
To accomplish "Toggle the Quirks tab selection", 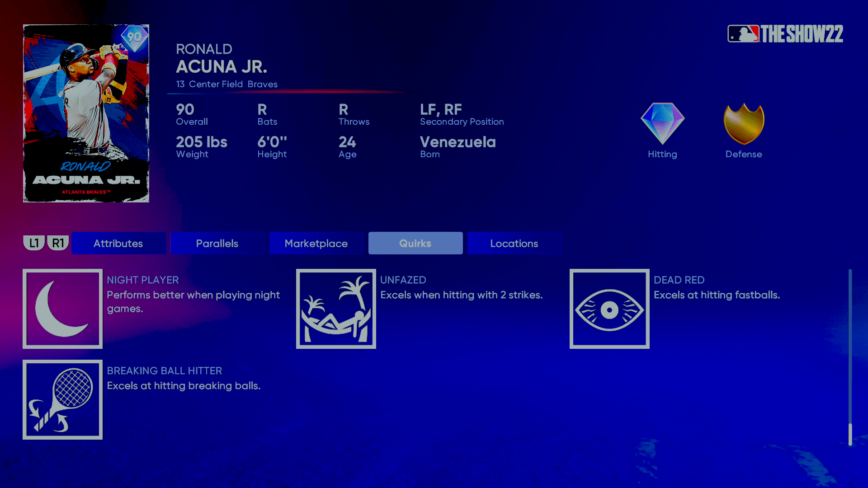I will [415, 243].
